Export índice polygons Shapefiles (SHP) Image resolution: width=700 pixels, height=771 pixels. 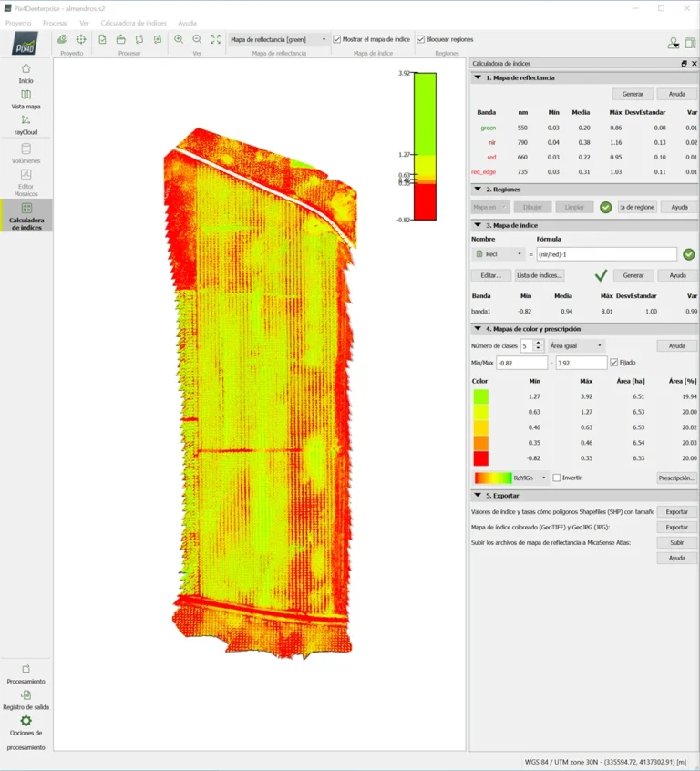click(677, 512)
